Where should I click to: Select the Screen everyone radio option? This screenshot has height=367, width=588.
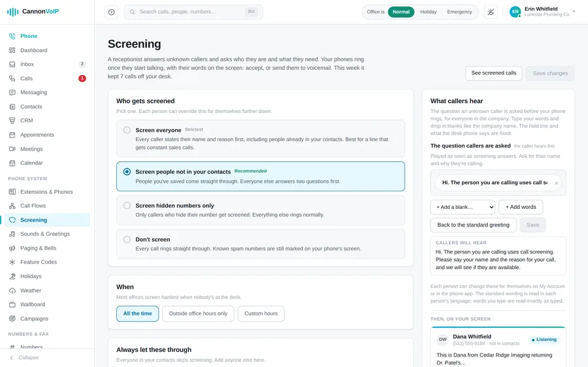click(x=127, y=130)
